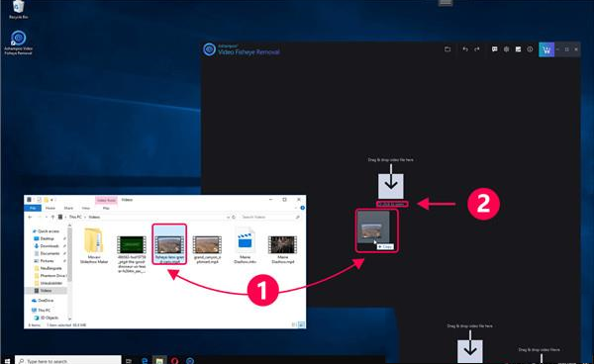Select the Meine Diashow project file

point(246,245)
